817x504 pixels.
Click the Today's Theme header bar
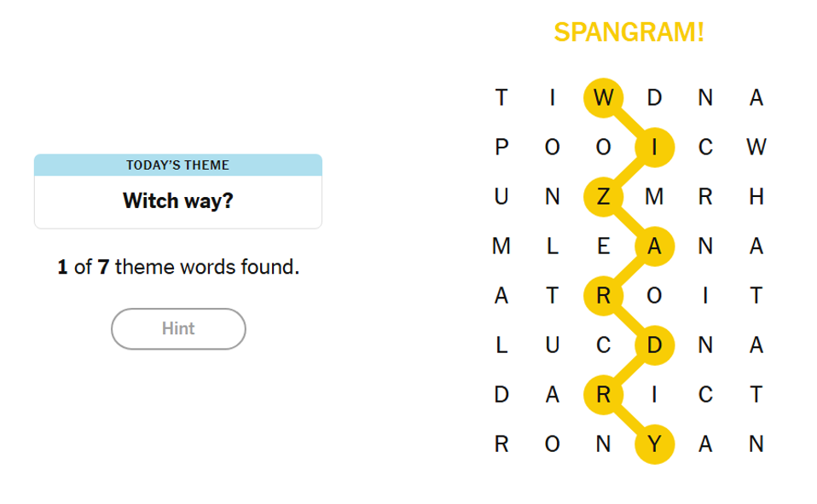pyautogui.click(x=177, y=165)
